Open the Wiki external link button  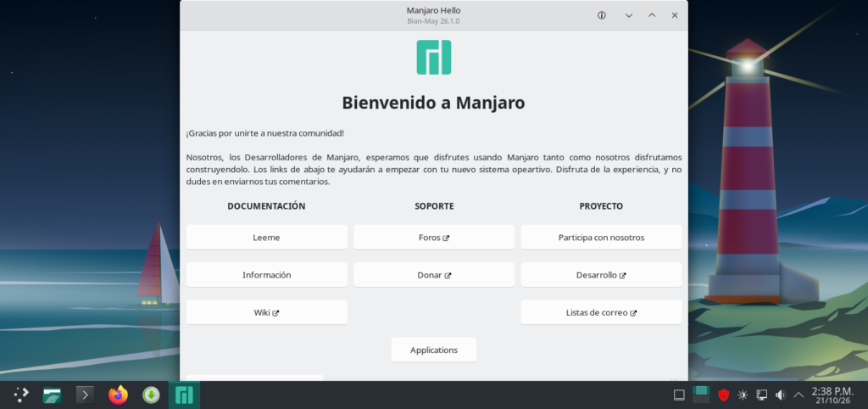267,312
